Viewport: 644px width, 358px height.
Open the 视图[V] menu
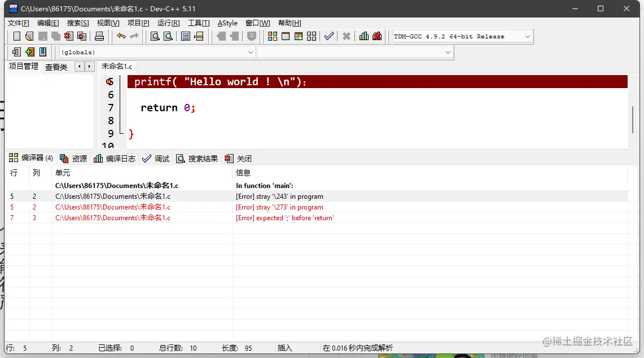click(108, 23)
